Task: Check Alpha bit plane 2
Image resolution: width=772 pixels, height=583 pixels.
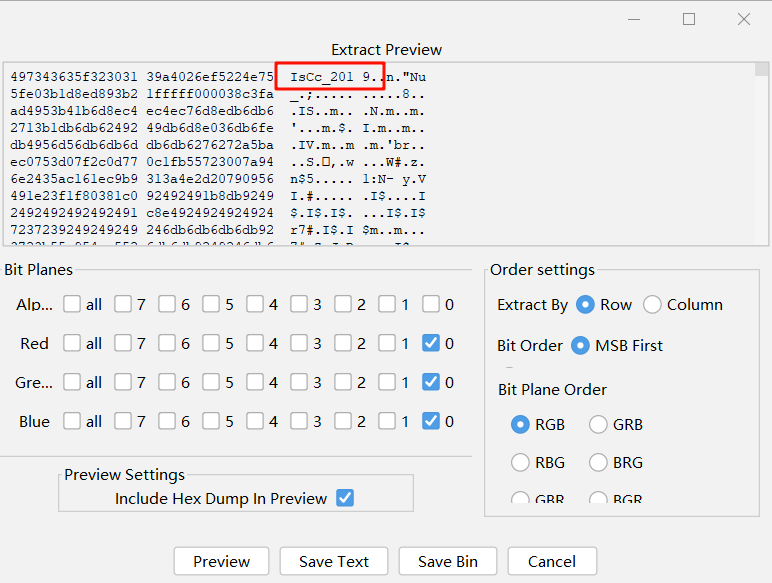Action: (x=343, y=304)
